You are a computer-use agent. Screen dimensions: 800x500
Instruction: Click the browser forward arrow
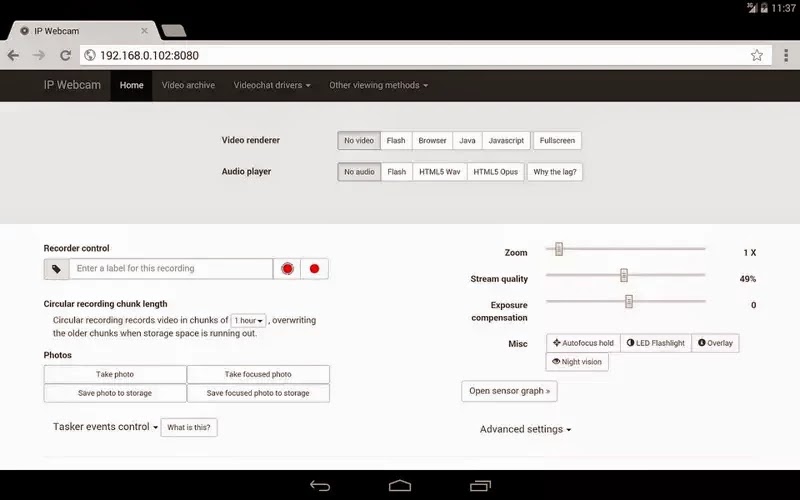39,55
